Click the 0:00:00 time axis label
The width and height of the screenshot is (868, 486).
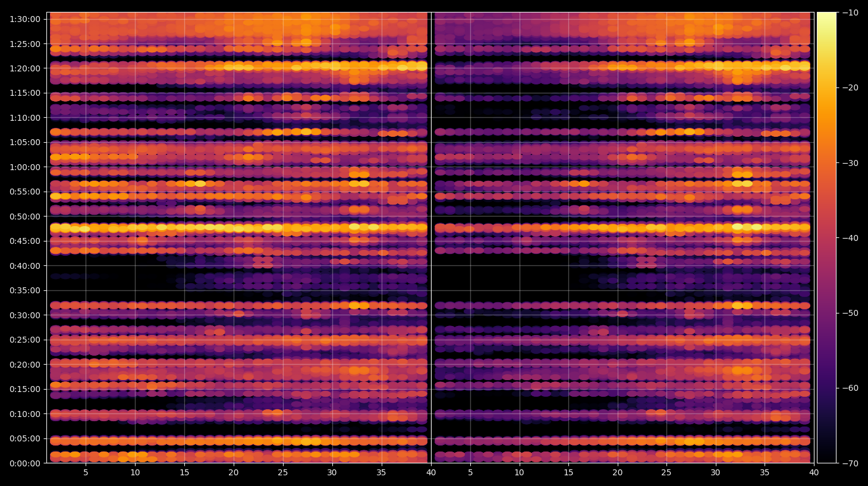(x=25, y=463)
